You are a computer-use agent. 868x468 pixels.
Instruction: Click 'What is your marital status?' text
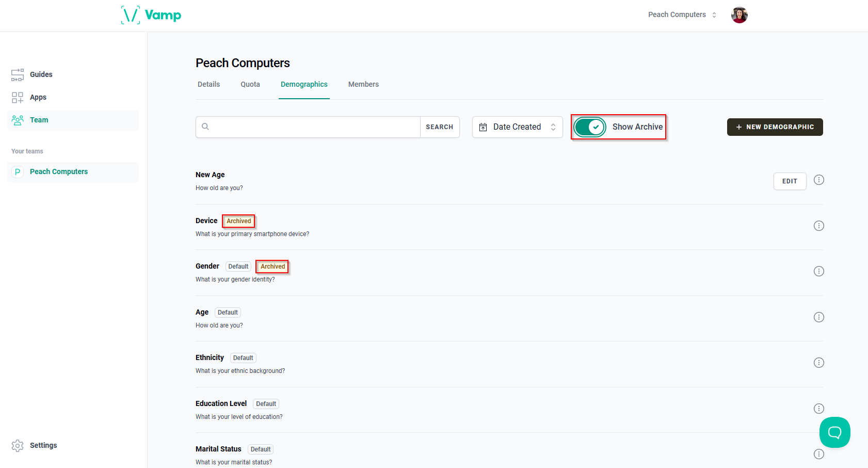coord(234,462)
